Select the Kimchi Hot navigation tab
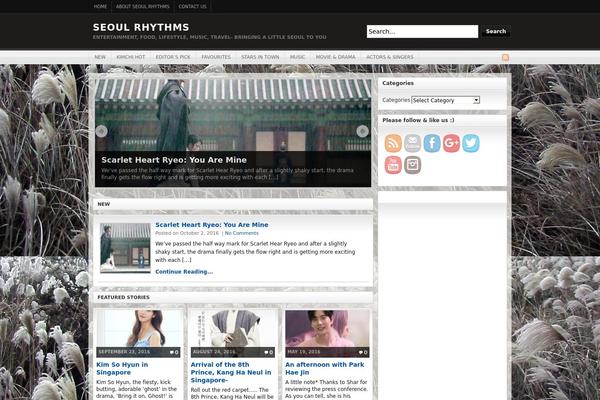Screen dimensions: 600x400 [x=130, y=57]
